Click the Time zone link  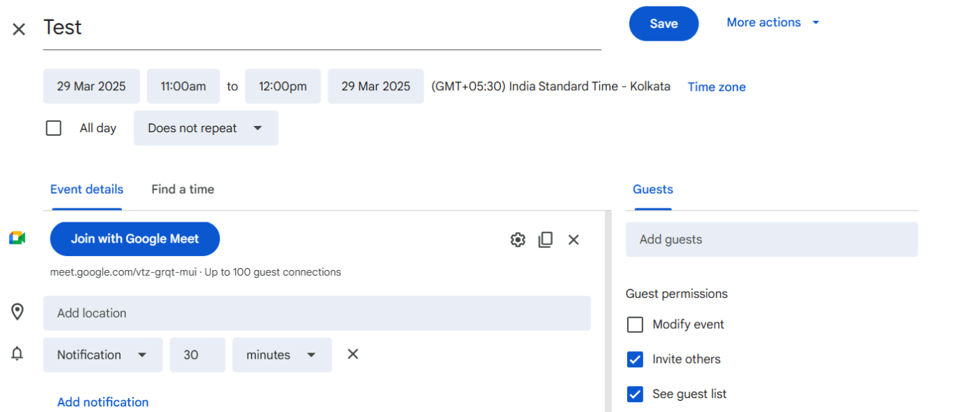[716, 86]
